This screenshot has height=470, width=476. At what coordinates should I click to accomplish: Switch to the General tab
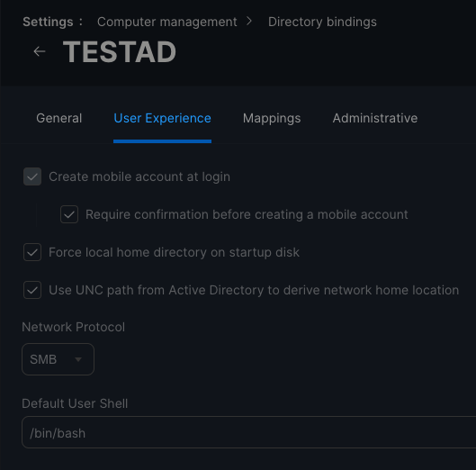[x=58, y=118]
